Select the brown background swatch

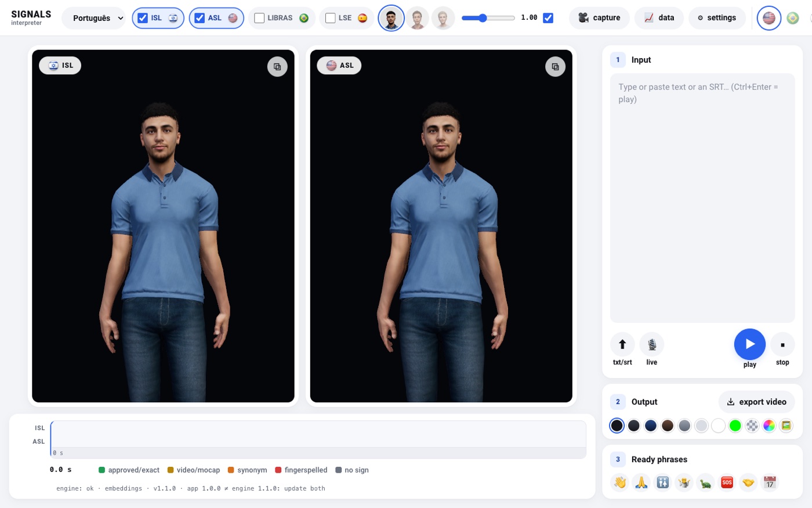(x=668, y=426)
